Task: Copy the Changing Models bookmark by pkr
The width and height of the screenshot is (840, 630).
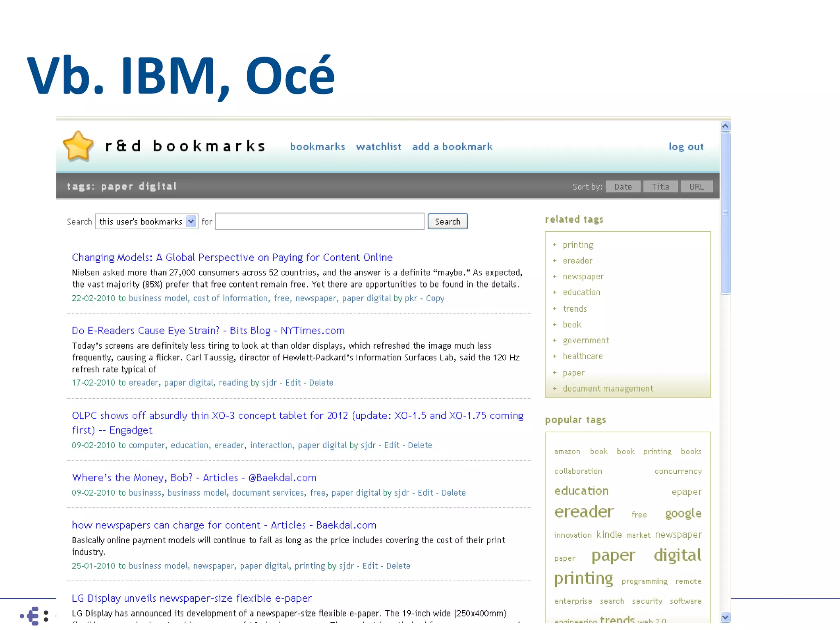Action: tap(435, 299)
